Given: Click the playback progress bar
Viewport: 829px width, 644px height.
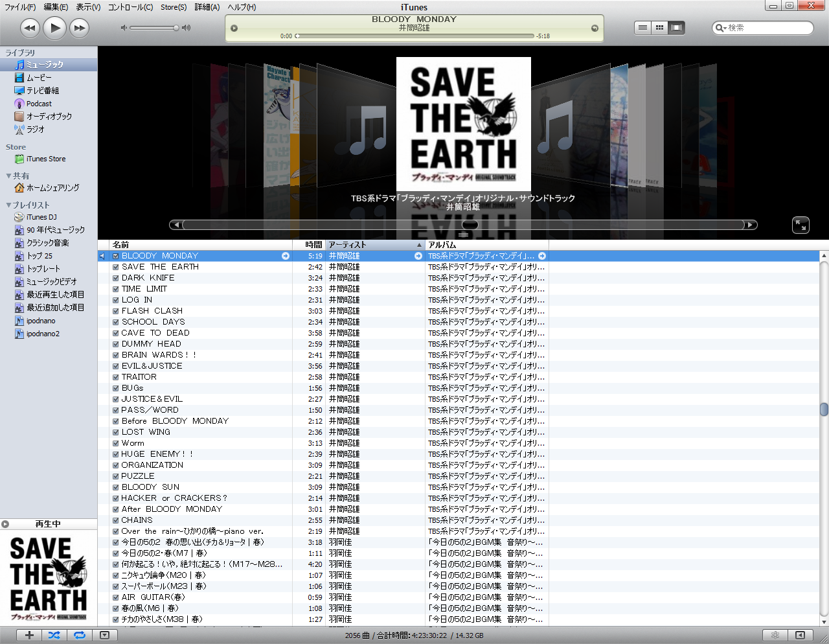Looking at the screenshot, I should 414,36.
